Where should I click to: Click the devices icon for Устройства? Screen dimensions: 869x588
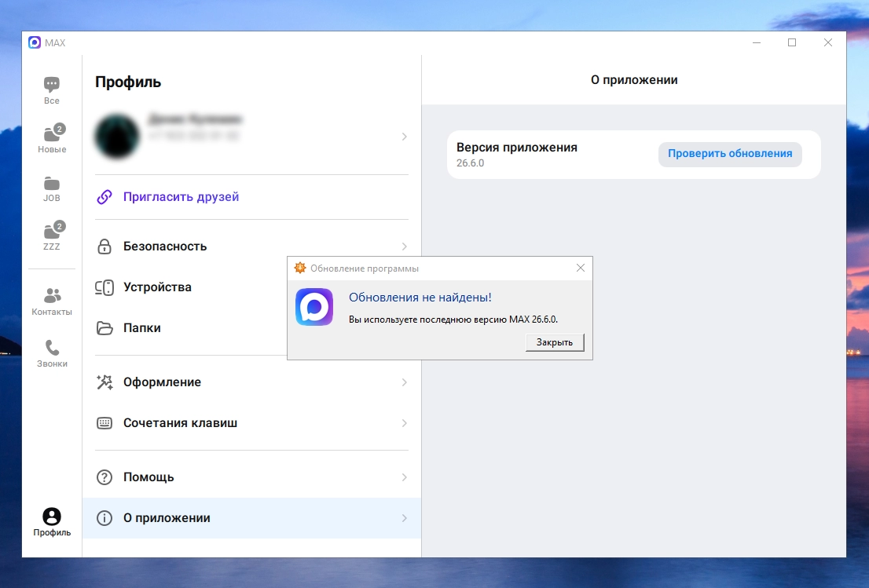click(x=104, y=287)
